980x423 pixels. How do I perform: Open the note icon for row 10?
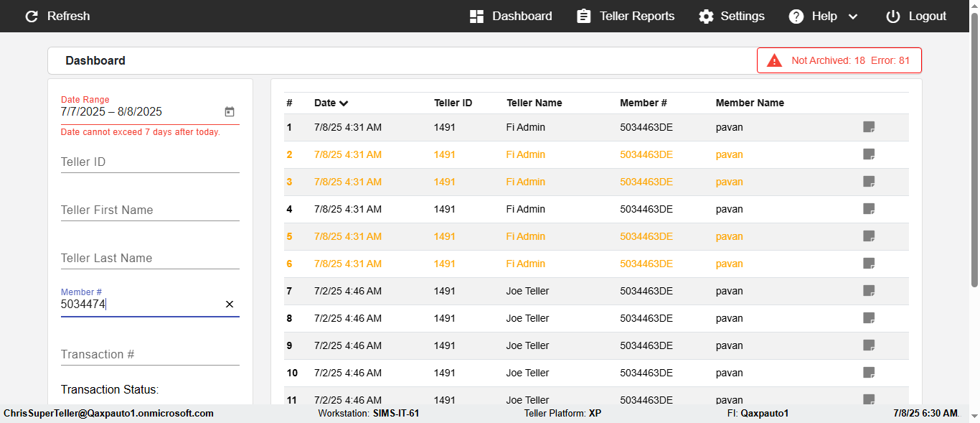[x=869, y=373]
